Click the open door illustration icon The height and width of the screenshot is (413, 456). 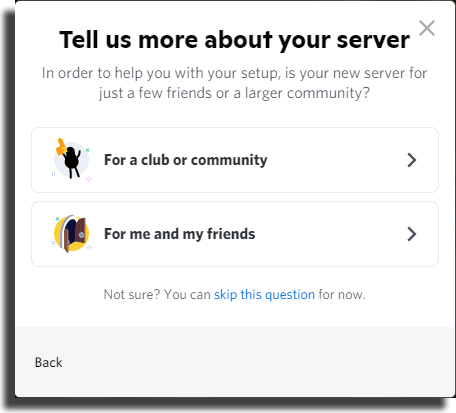pos(71,233)
